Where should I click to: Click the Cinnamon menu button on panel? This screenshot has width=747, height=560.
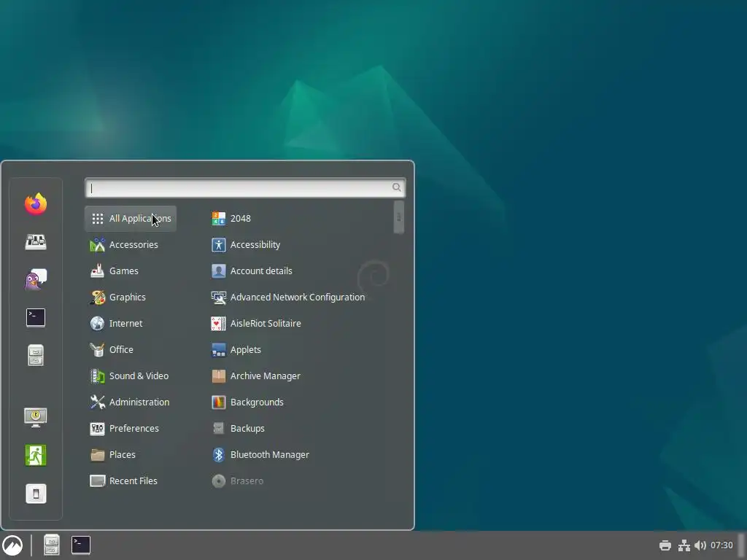click(x=12, y=545)
